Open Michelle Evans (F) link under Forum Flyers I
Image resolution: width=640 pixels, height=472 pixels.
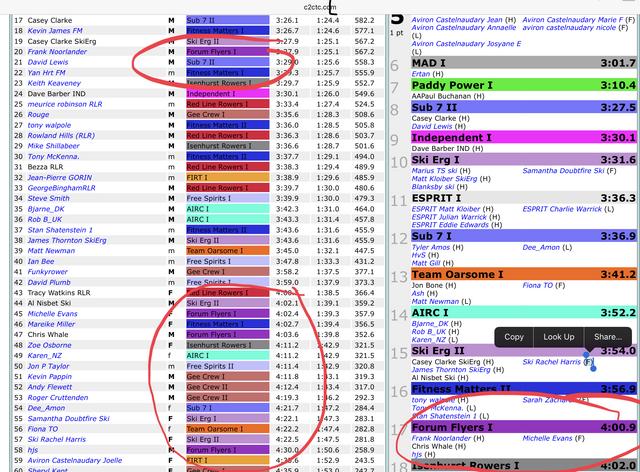[553, 438]
